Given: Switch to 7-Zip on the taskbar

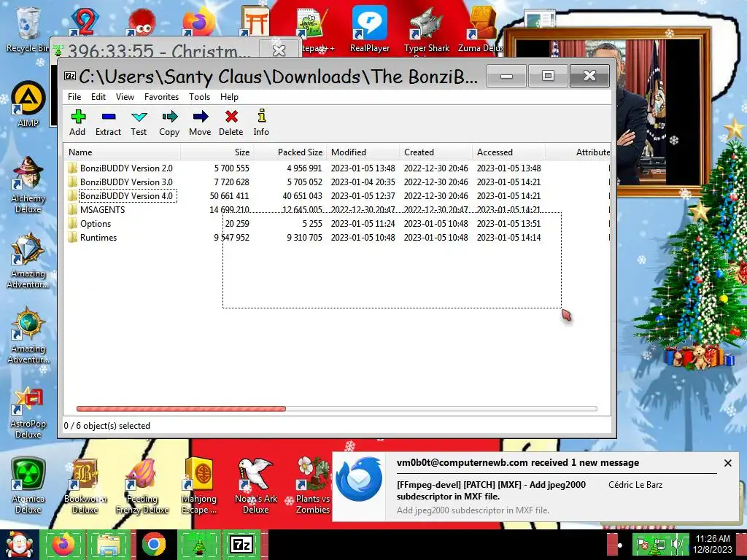Looking at the screenshot, I should click(241, 545).
